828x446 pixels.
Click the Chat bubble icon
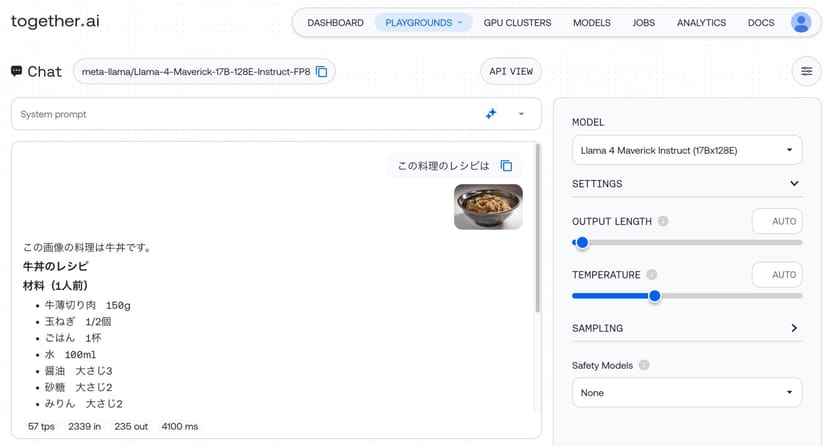[17, 71]
